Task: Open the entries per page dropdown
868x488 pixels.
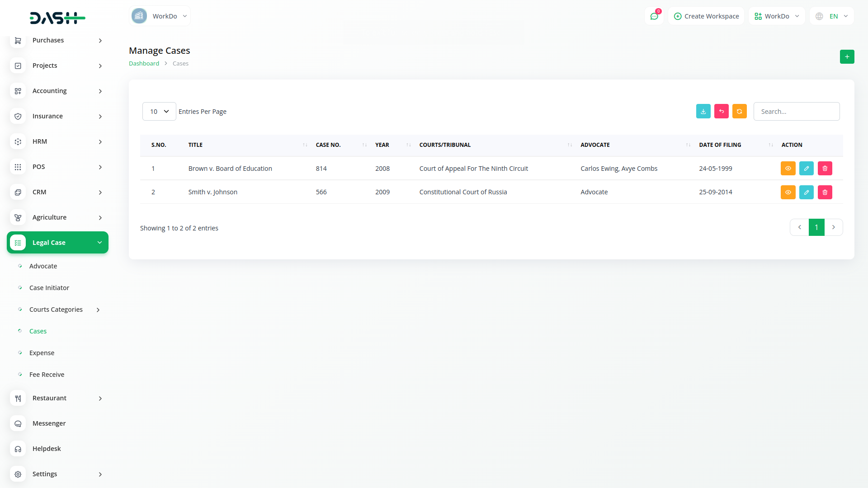Action: pos(159,112)
